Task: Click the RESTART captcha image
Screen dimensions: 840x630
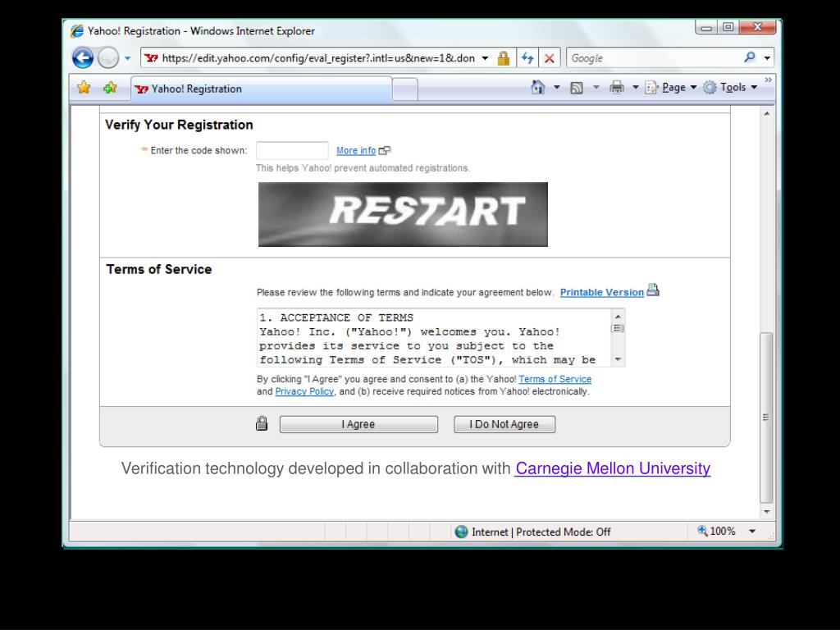Action: 403,214
